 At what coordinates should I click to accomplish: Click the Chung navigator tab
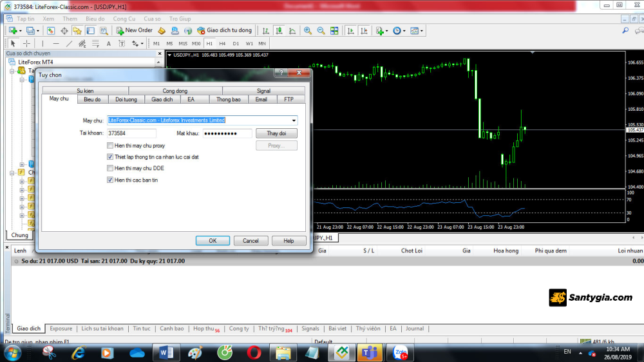tap(19, 235)
